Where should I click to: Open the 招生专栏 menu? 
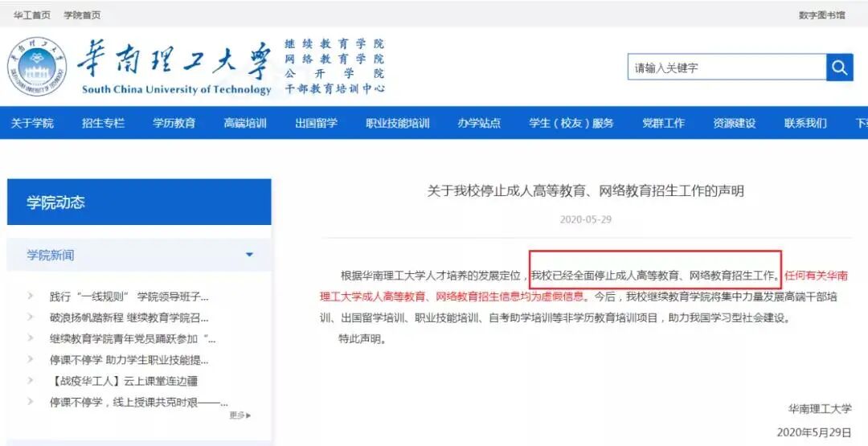click(103, 123)
